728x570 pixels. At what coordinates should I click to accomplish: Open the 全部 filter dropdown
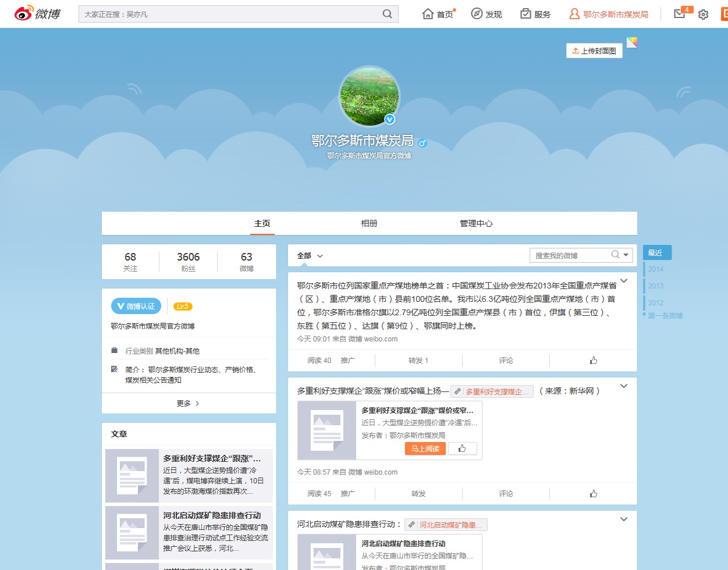[x=310, y=255]
